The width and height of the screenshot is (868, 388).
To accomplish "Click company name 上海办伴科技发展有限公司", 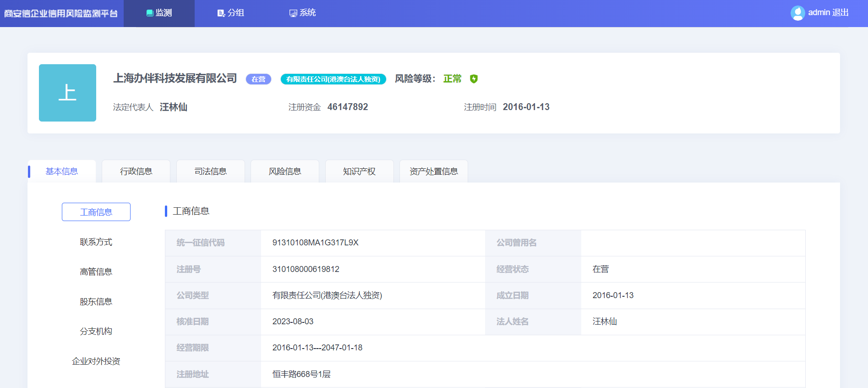I will click(x=175, y=78).
